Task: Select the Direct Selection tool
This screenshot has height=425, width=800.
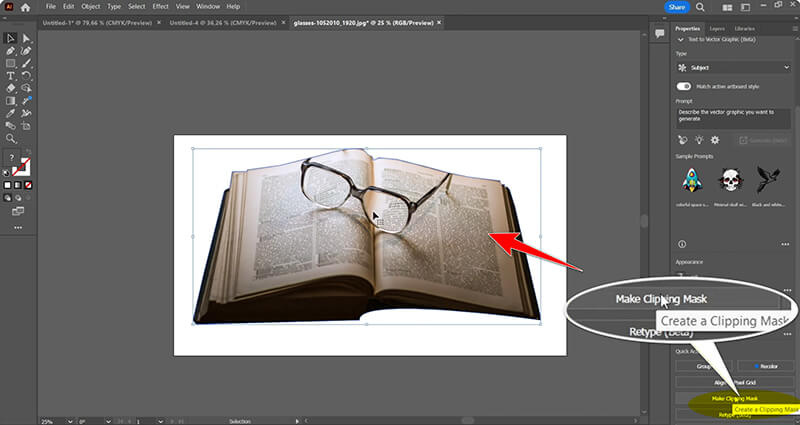Action: pos(26,38)
